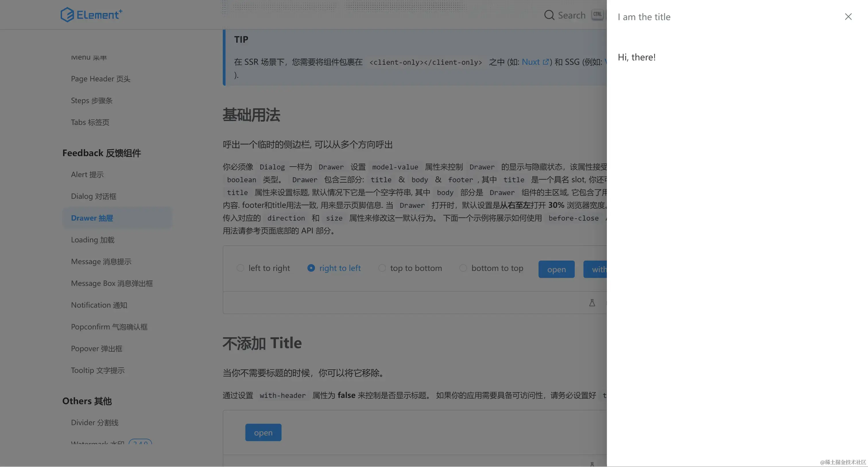Click the CTRL keyboard shortcut badge

pyautogui.click(x=597, y=15)
